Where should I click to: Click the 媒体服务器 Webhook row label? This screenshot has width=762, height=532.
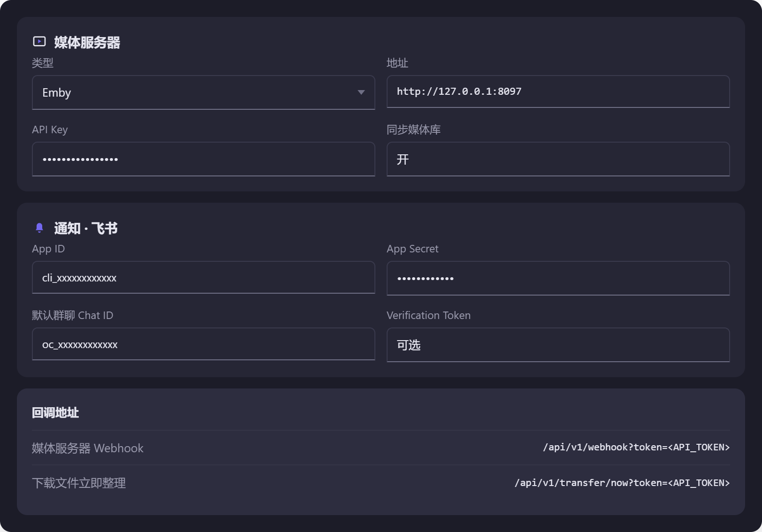[x=88, y=448]
